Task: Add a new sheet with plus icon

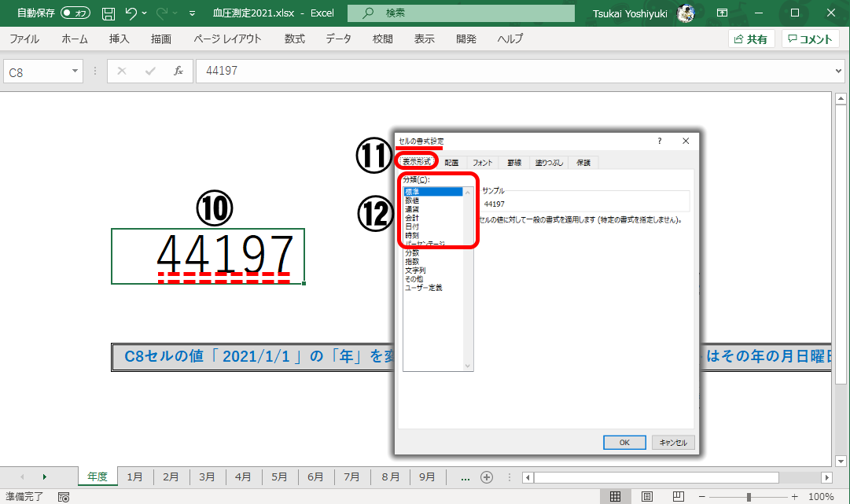Action: 487,477
